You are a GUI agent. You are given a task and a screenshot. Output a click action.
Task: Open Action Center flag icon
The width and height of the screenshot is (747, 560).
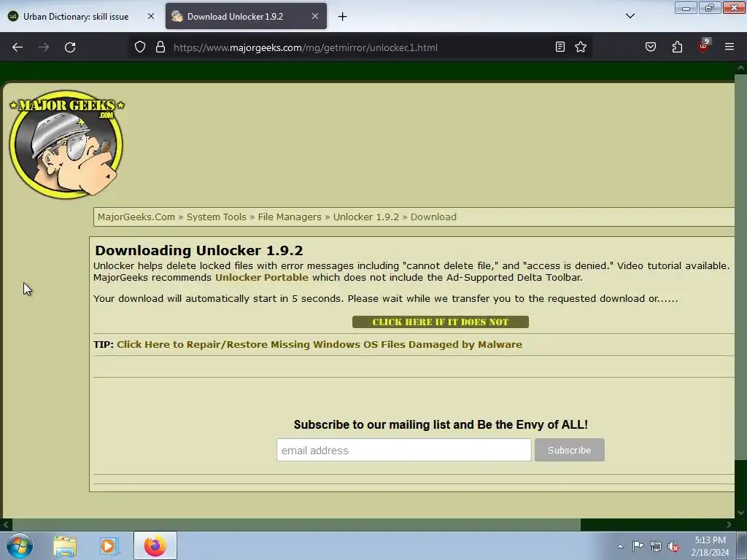[x=638, y=546]
